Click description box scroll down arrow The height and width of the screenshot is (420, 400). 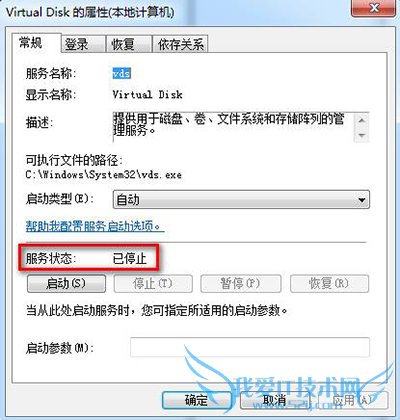click(362, 135)
